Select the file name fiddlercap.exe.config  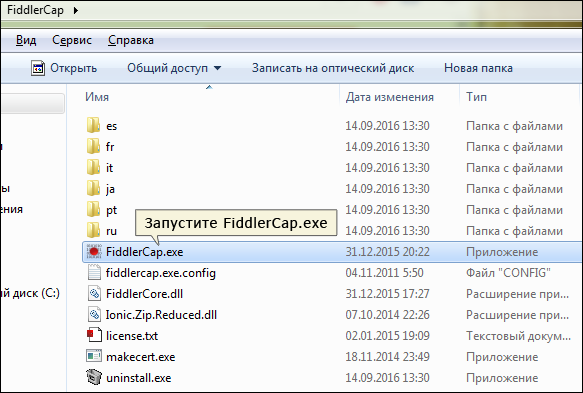point(161,273)
